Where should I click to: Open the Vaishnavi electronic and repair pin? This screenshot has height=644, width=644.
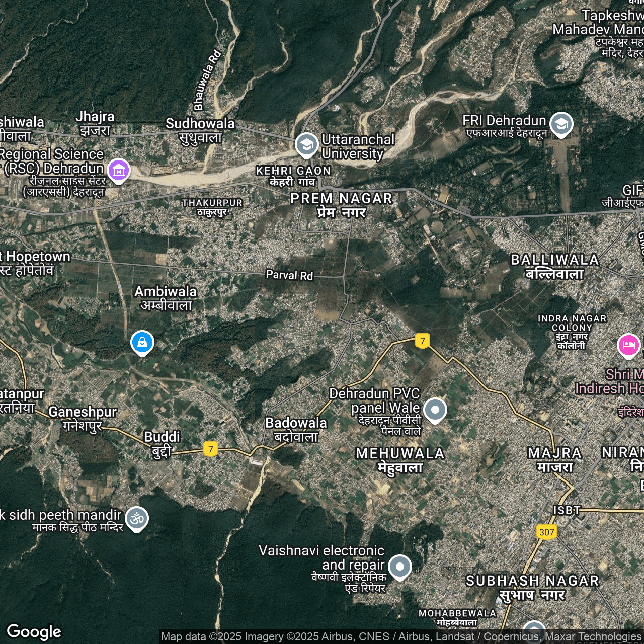(x=400, y=567)
